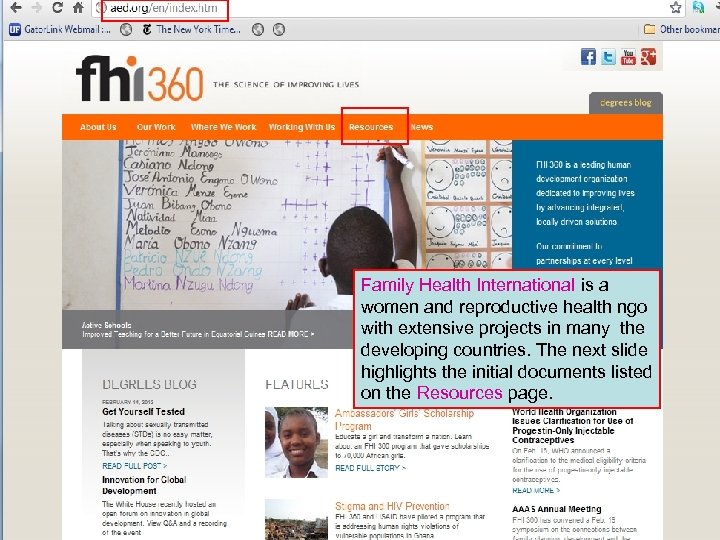Open the News menu

click(422, 127)
